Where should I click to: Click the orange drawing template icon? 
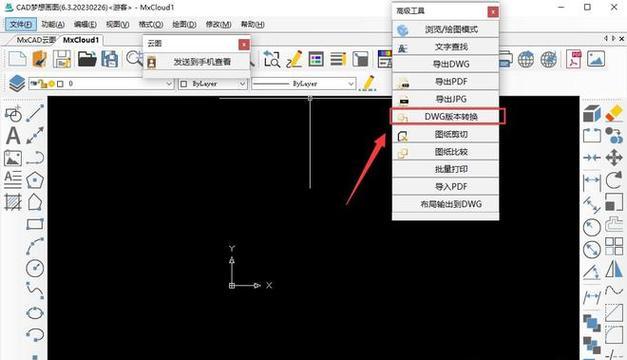[39, 59]
